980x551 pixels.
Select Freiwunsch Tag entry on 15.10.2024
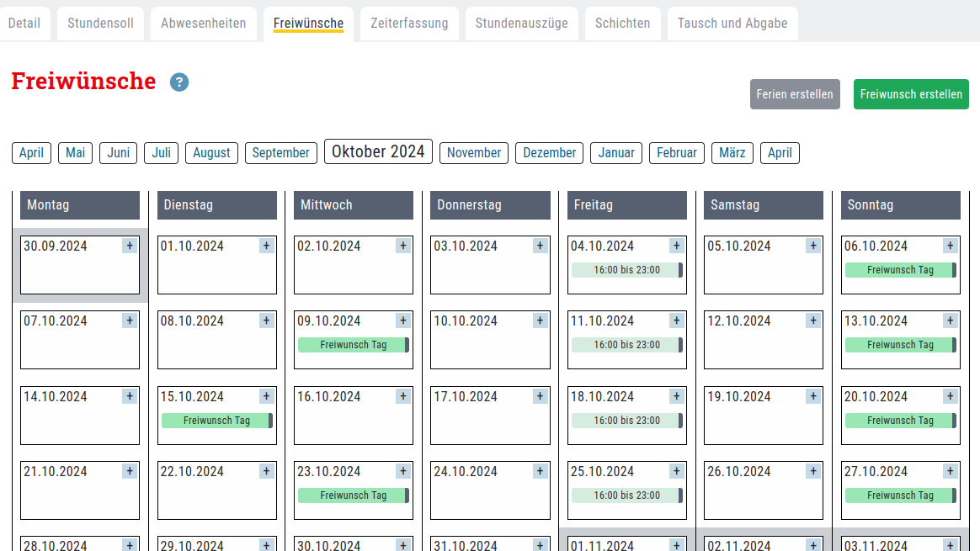click(x=216, y=421)
